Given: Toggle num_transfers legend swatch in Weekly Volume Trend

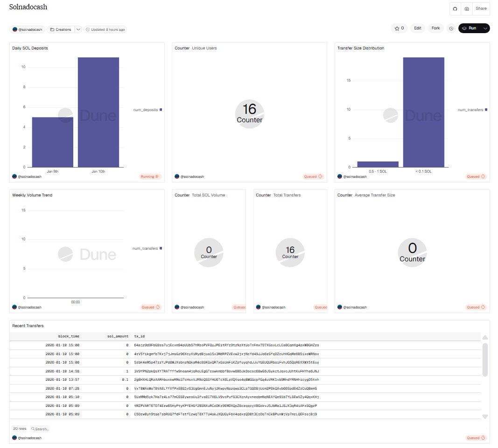Looking at the screenshot, I should 161,248.
